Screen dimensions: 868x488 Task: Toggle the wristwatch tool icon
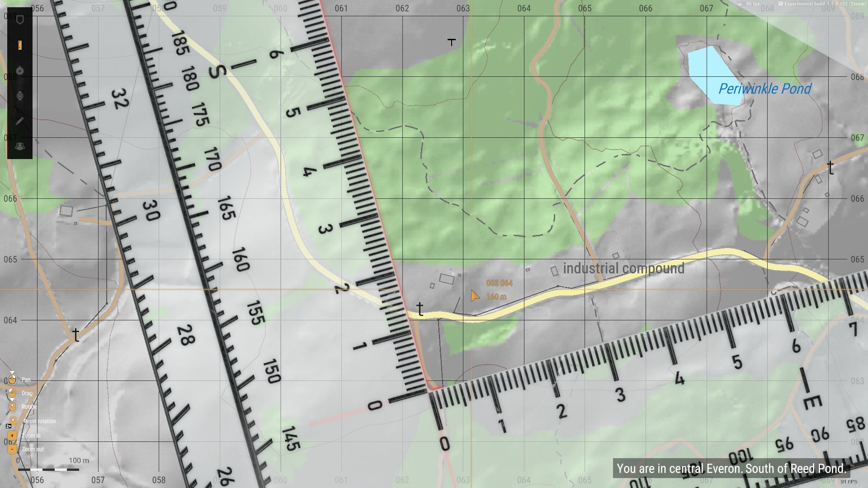20,96
